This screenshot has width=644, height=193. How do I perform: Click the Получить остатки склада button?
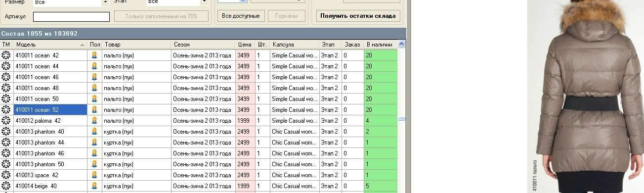click(x=358, y=16)
